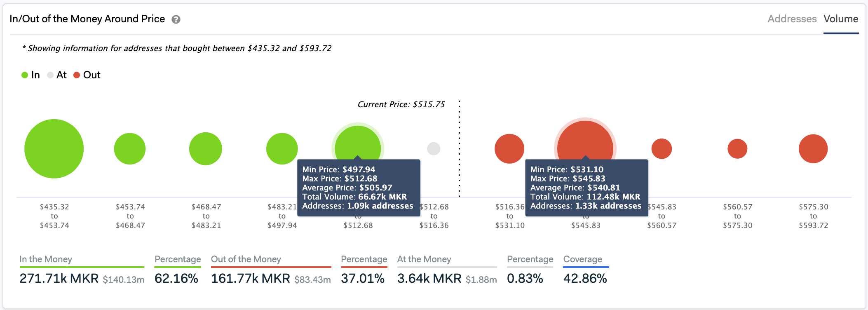Select the $468.47 to $483.21 green bubble
The height and width of the screenshot is (310, 868).
pyautogui.click(x=206, y=149)
